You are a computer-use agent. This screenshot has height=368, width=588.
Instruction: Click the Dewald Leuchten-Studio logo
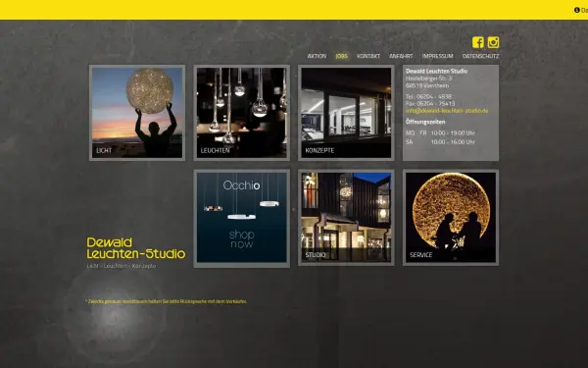pos(136,248)
